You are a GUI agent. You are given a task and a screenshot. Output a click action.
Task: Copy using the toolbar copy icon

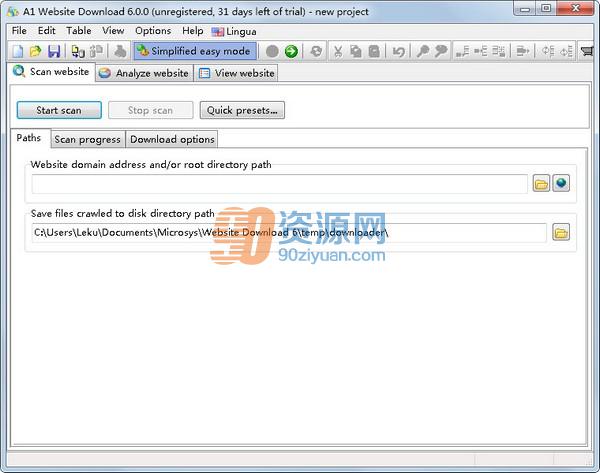tap(356, 51)
